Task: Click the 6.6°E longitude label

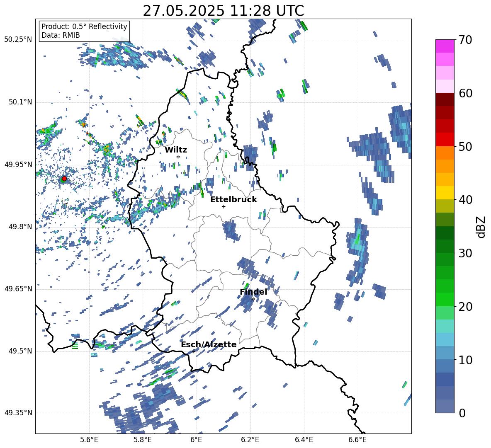Action: [x=357, y=440]
